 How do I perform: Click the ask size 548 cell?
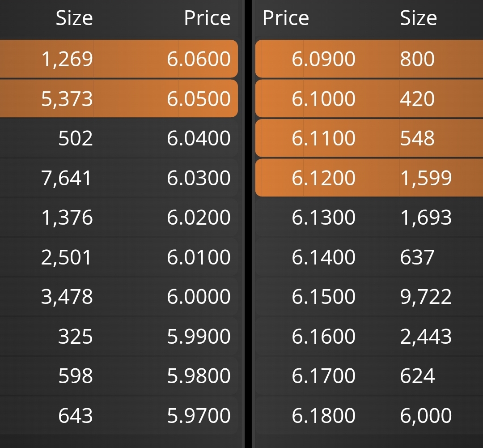point(417,138)
